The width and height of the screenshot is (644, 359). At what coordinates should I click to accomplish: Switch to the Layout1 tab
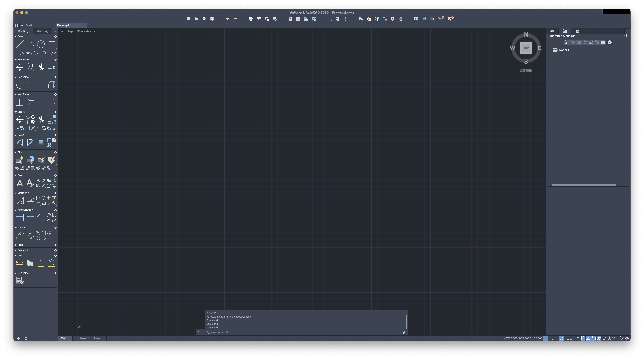pyautogui.click(x=84, y=338)
